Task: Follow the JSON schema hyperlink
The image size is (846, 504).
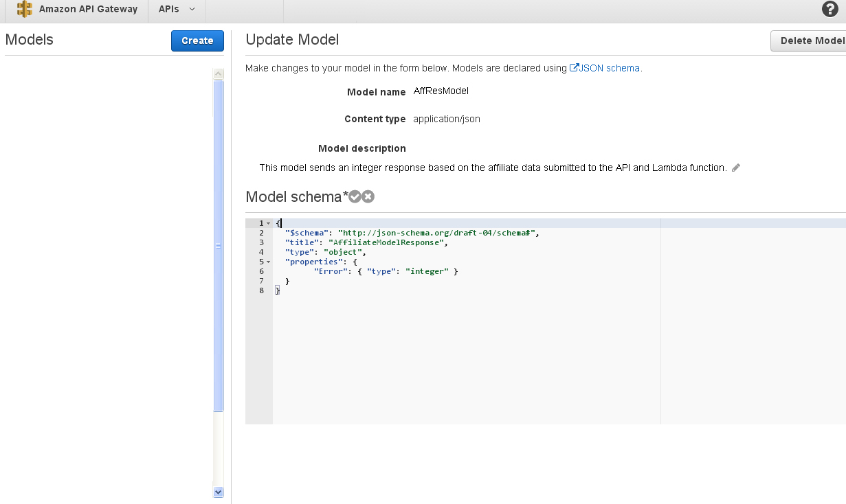Action: pos(610,68)
